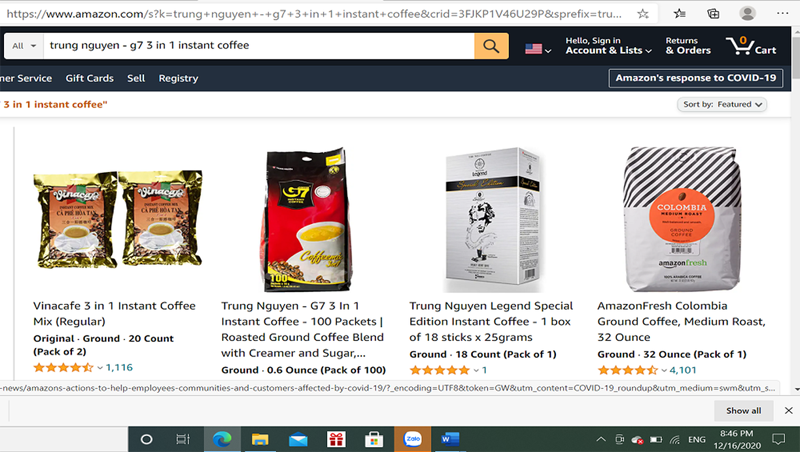The height and width of the screenshot is (452, 800).
Task: Expand the All search category dropdown
Action: point(24,46)
